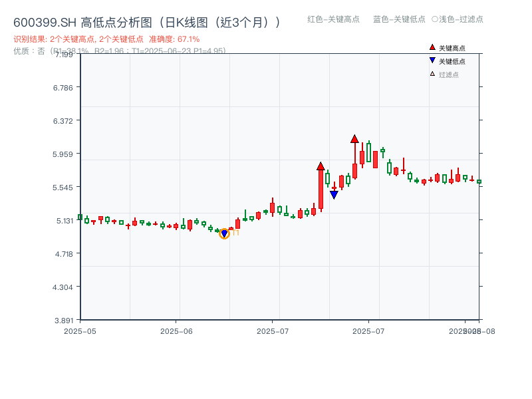Click the circled orange filter point marker
532x399 pixels.
[224, 233]
